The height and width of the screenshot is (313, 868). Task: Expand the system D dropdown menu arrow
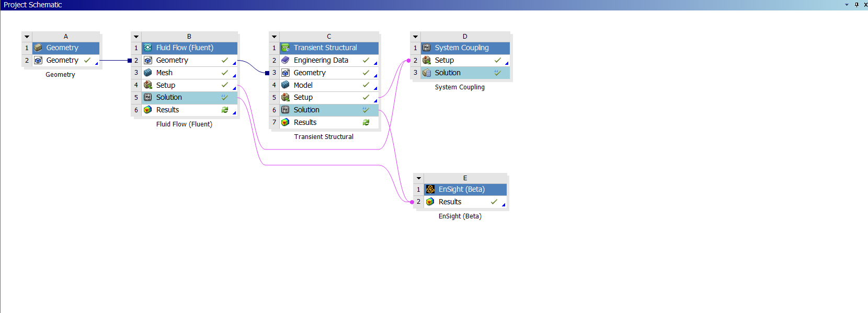416,37
